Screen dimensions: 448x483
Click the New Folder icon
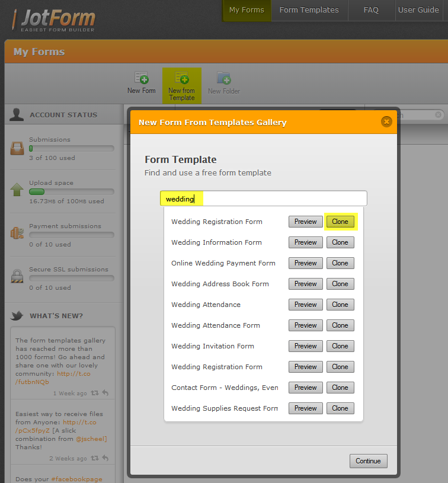(223, 78)
